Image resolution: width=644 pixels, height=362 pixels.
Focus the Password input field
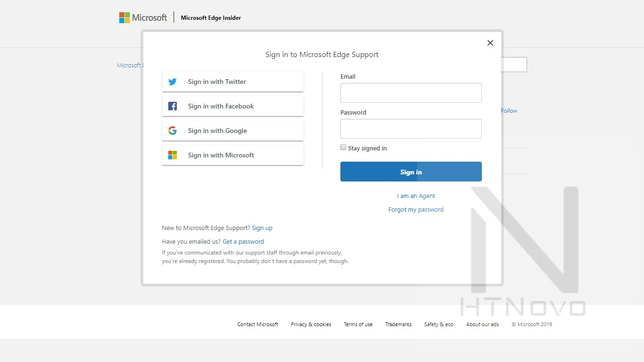coord(411,129)
